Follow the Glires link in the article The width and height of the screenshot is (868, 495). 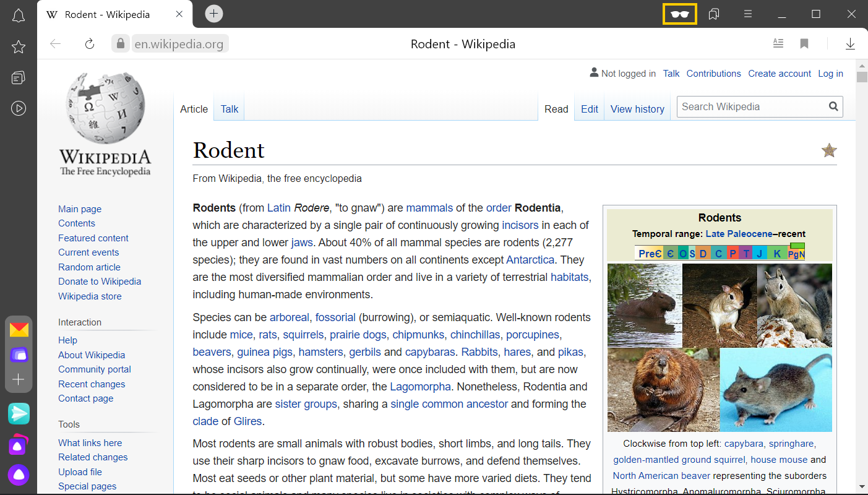[248, 421]
